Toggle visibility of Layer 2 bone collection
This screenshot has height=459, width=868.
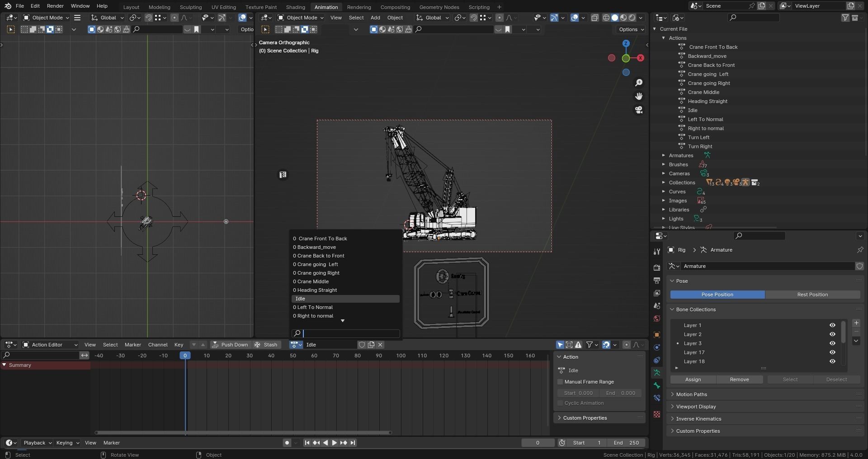(832, 334)
